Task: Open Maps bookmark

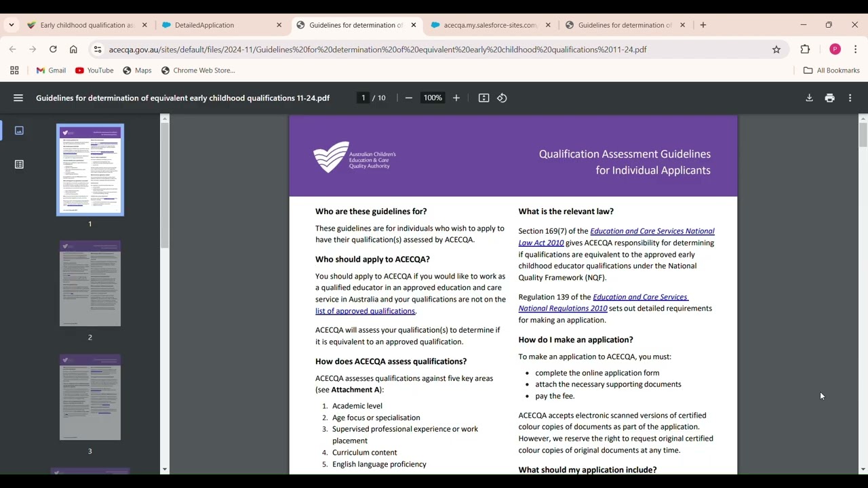Action: point(137,70)
